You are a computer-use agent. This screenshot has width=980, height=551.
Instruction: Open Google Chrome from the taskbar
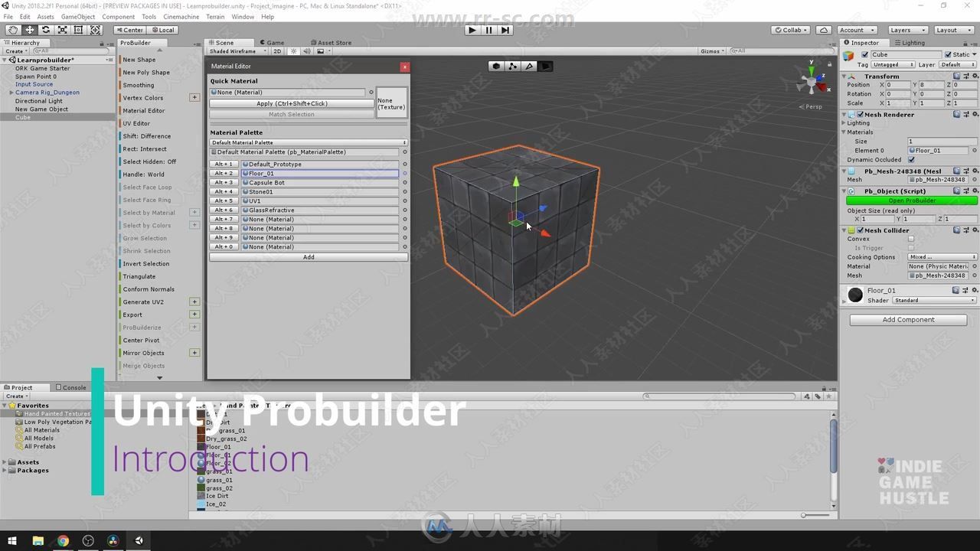(63, 540)
